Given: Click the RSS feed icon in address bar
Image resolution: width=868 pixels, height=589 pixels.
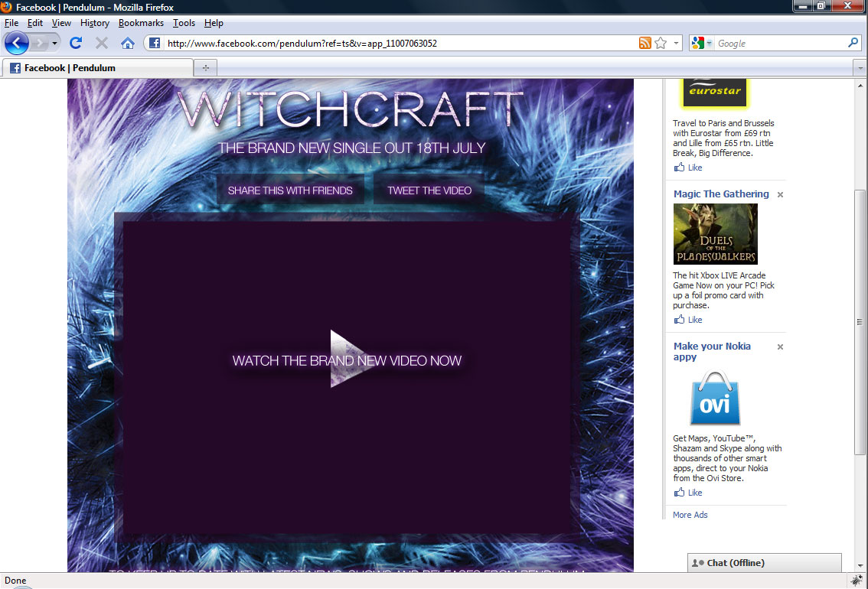Looking at the screenshot, I should click(645, 43).
